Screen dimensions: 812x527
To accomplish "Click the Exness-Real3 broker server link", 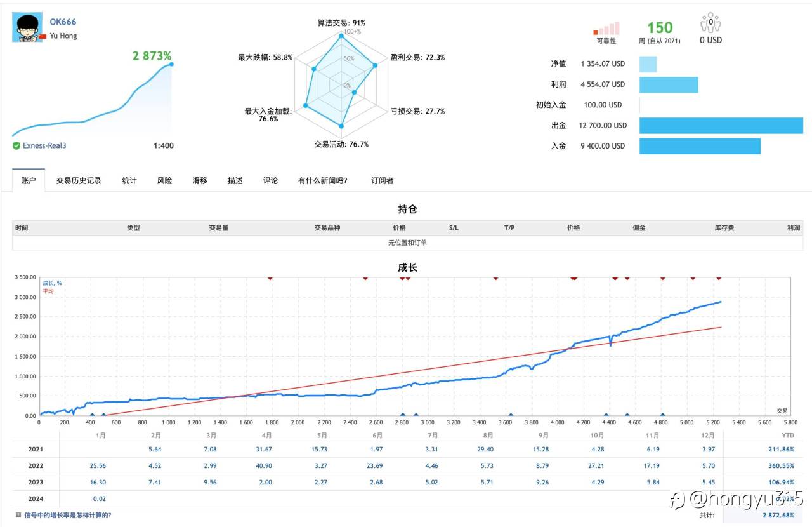I will (44, 145).
